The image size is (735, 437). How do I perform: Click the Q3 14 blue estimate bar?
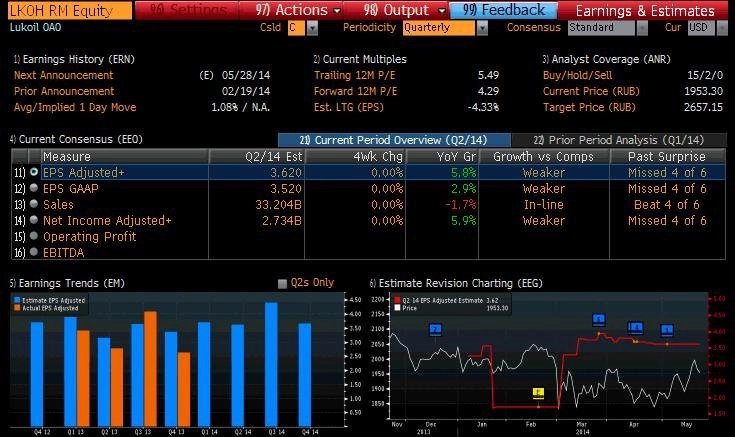[271, 364]
